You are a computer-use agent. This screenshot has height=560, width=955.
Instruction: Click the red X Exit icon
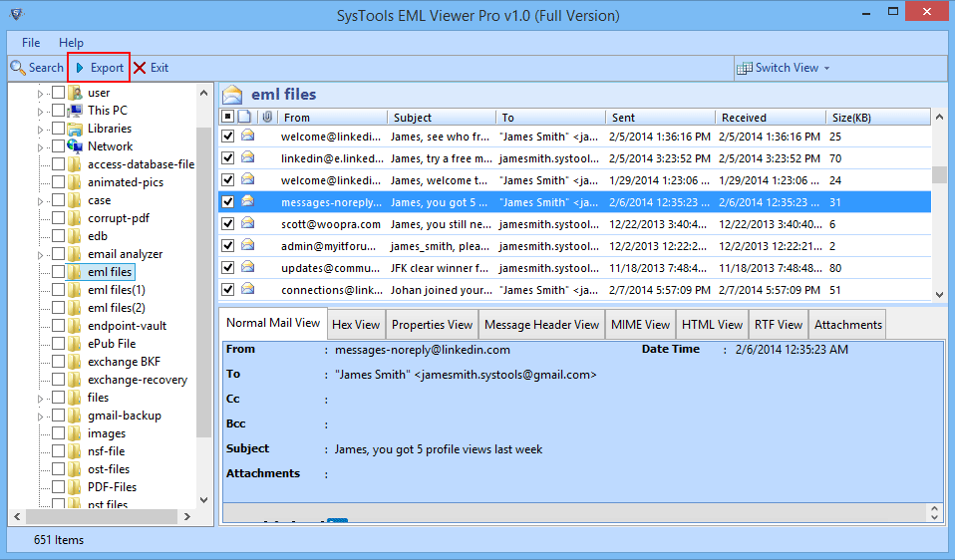pos(140,68)
